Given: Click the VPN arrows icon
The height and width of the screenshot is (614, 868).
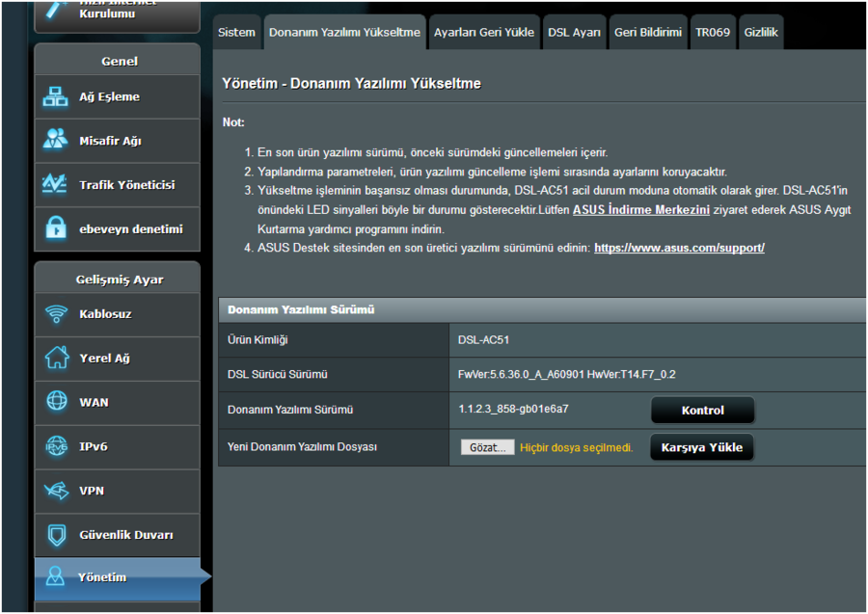Looking at the screenshot, I should (57, 490).
